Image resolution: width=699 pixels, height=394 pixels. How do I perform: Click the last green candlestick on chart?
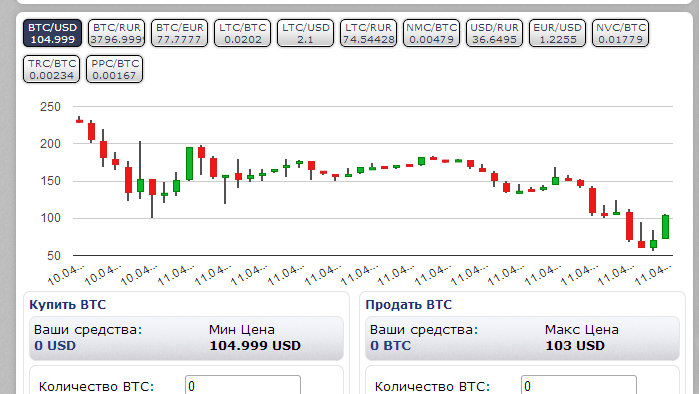(666, 227)
